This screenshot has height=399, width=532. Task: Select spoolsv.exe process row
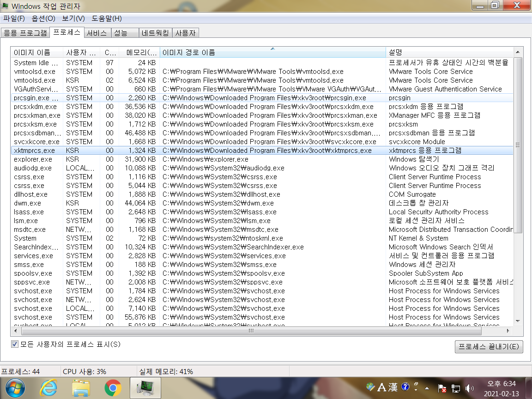tap(262, 273)
